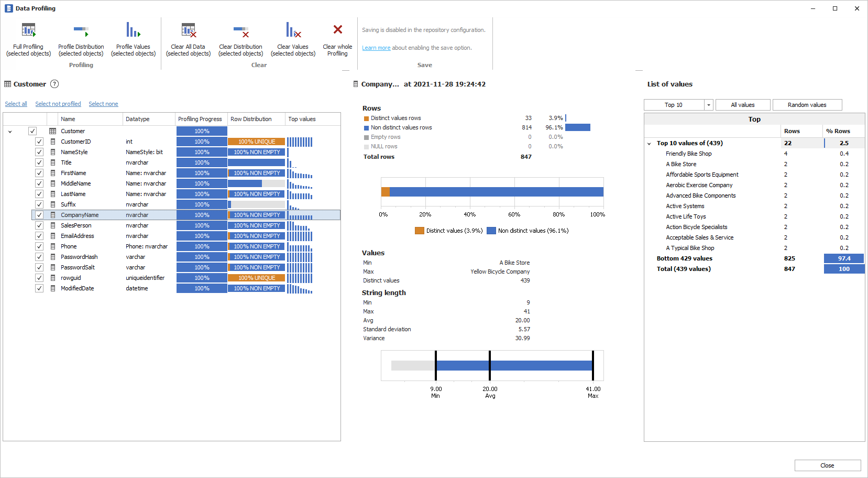Collapse the Customer table tree node

(x=10, y=132)
